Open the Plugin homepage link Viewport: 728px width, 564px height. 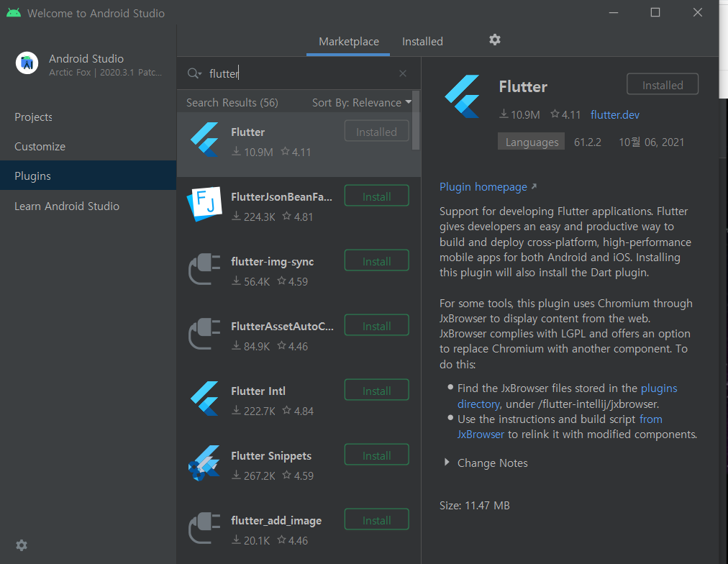pos(488,186)
